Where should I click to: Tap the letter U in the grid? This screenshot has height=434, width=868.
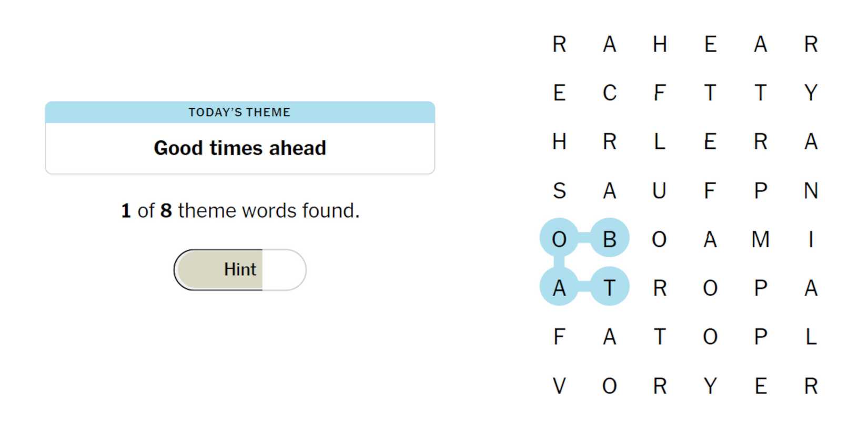(659, 190)
